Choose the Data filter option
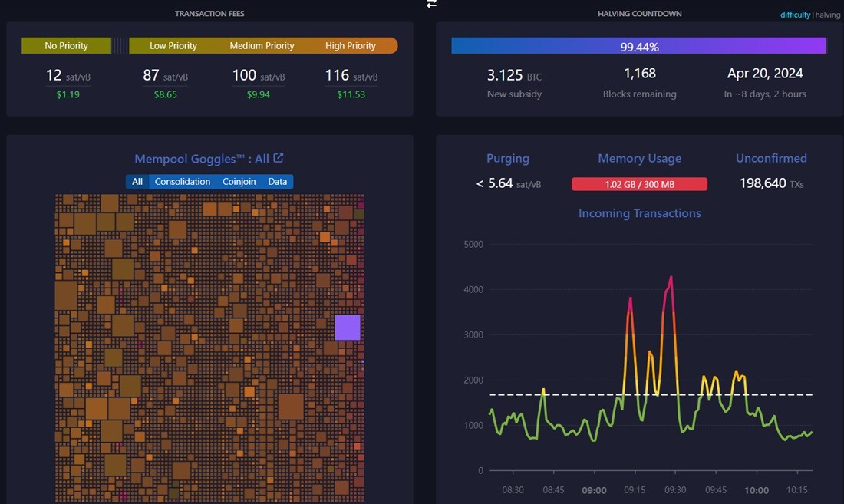The image size is (844, 504). (x=278, y=182)
